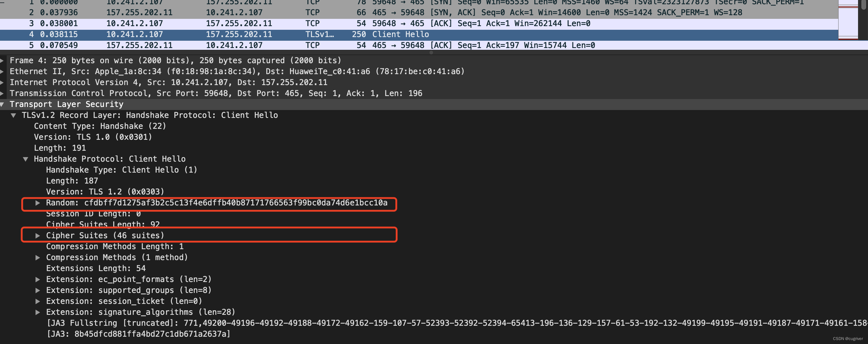The width and height of the screenshot is (868, 344).
Task: Click time 0.070549 in packet 5
Action: pos(59,46)
